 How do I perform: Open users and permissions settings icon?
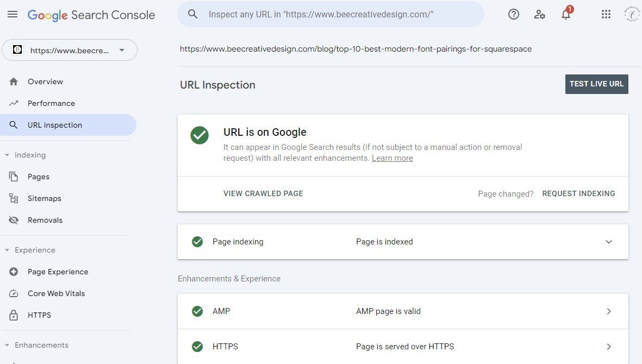coord(539,14)
